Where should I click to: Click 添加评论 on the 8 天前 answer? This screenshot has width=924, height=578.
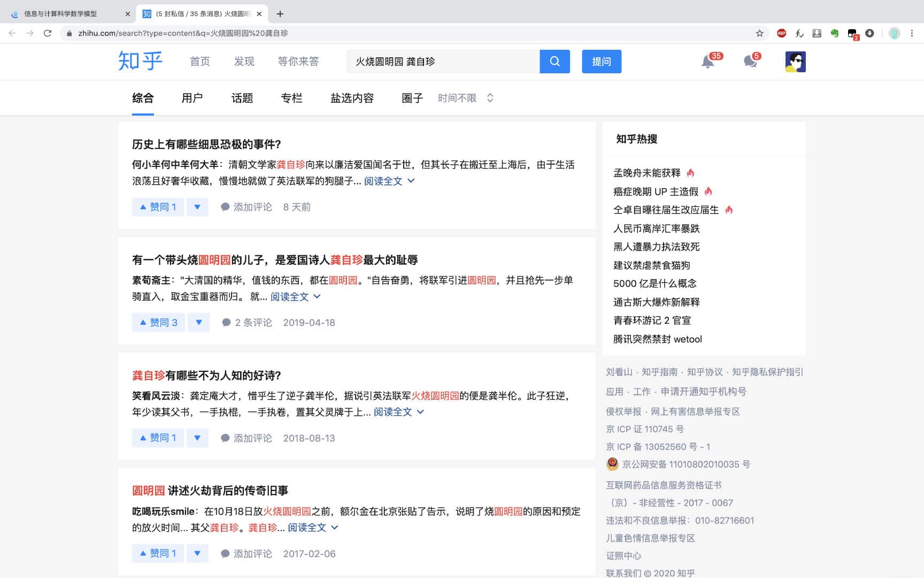[247, 207]
